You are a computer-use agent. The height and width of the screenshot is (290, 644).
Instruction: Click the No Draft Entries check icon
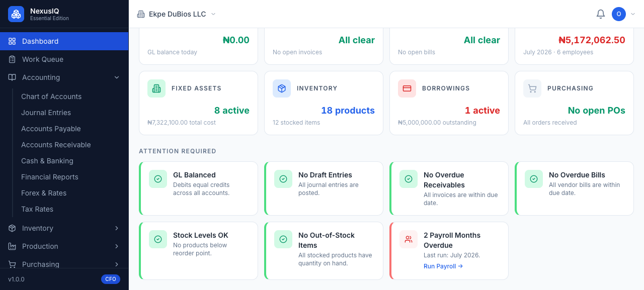click(x=283, y=179)
